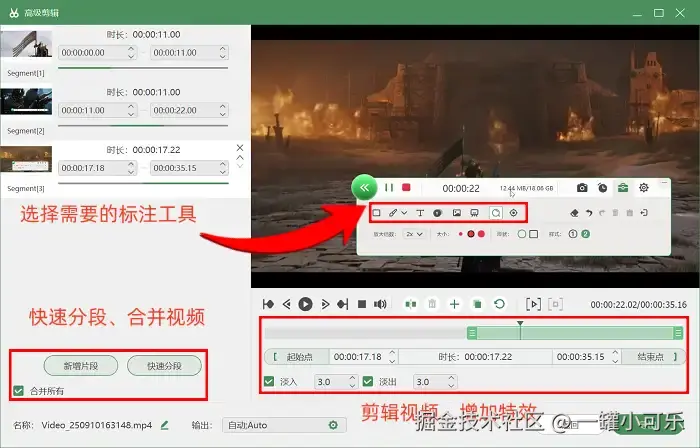Choose the largest red size dot

pos(481,234)
